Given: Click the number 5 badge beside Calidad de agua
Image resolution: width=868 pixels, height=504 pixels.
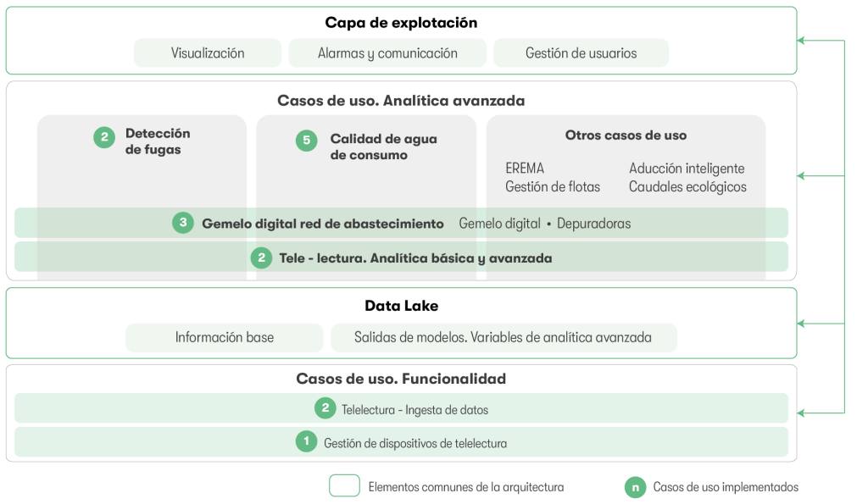Looking at the screenshot, I should coord(306,141).
